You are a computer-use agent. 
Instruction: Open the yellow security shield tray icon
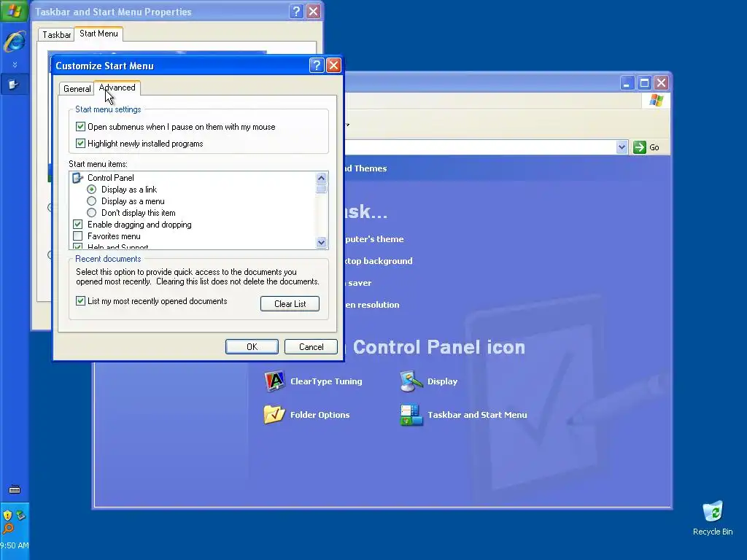click(x=7, y=516)
